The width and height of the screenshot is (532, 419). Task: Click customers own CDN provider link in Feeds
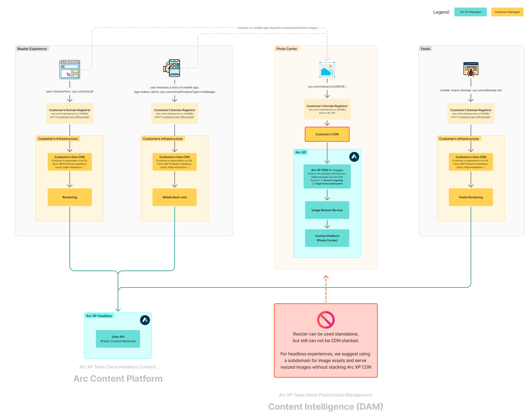475,117
